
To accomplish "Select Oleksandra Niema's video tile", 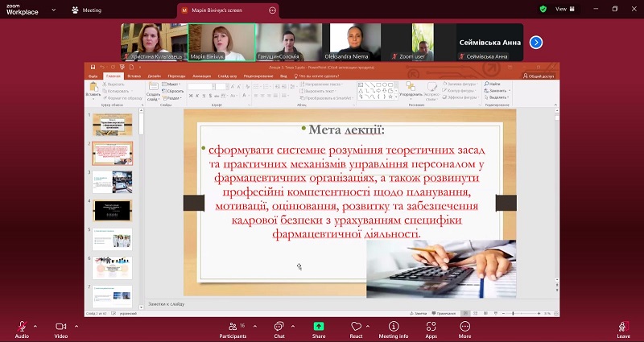I will coord(353,42).
